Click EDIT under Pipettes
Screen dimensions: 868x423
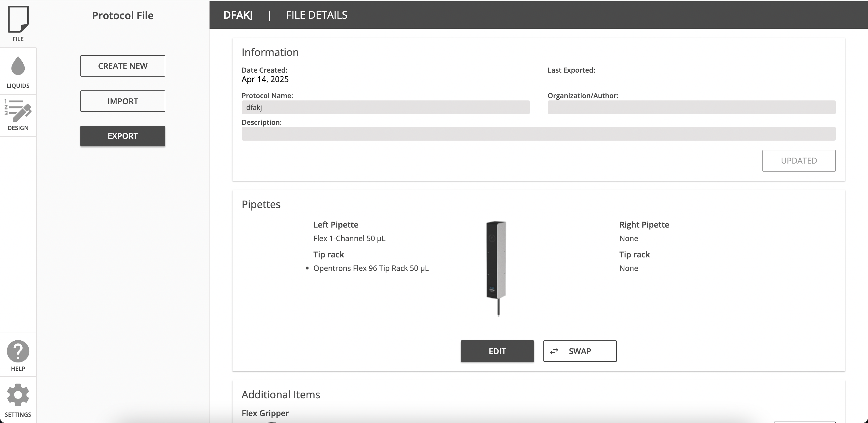tap(497, 351)
